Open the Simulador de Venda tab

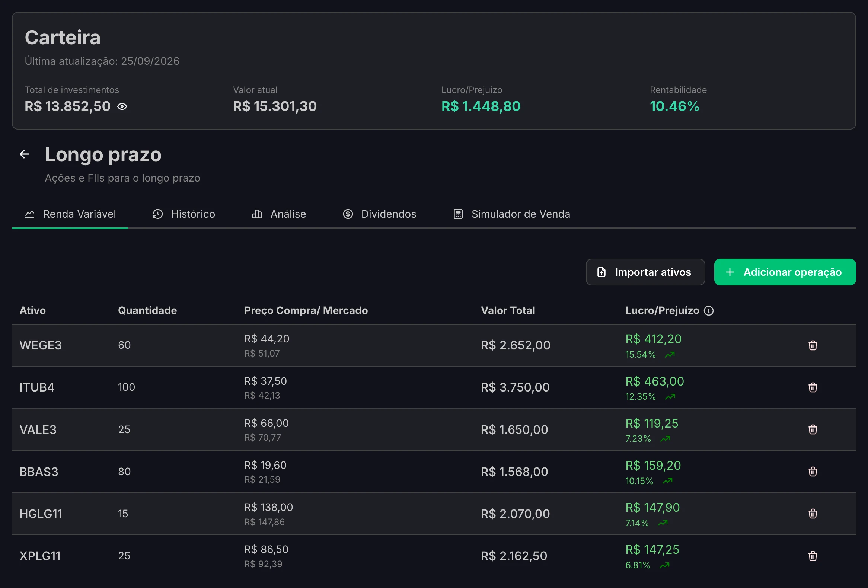[512, 214]
